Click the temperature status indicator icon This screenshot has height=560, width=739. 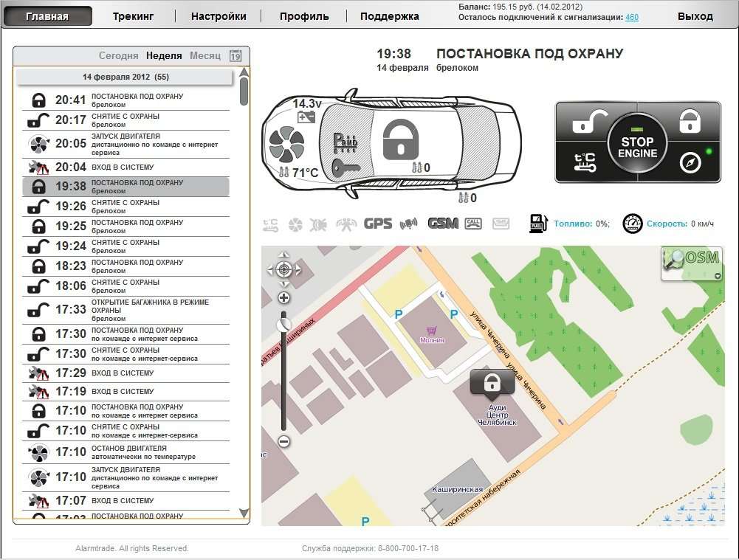(270, 224)
